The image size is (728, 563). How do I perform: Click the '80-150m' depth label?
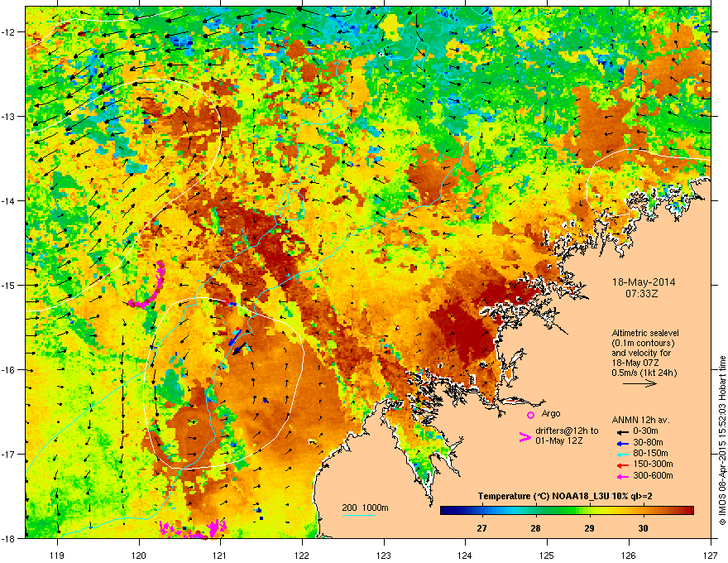(650, 453)
